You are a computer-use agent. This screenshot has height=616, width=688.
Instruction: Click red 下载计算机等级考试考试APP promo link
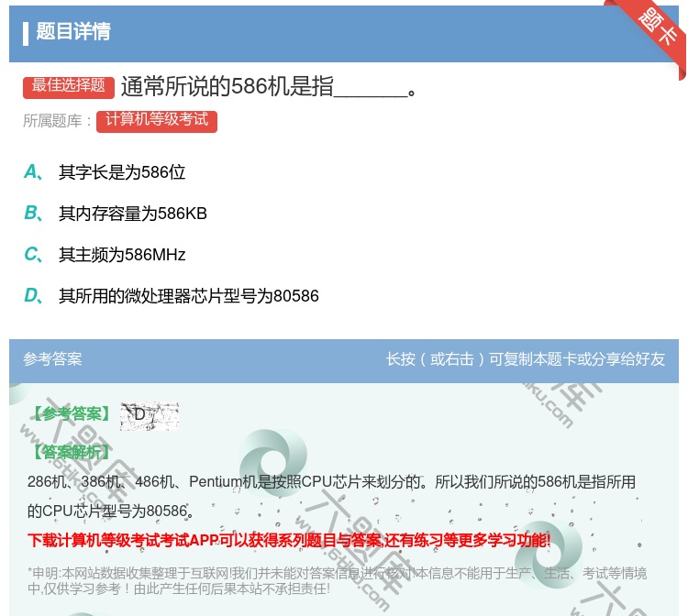pos(289,540)
